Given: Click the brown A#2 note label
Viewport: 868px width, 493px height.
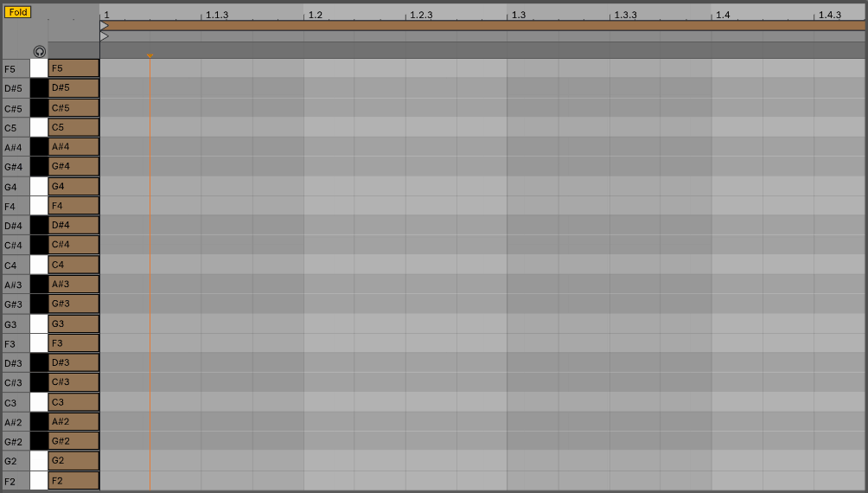Looking at the screenshot, I should tap(73, 421).
